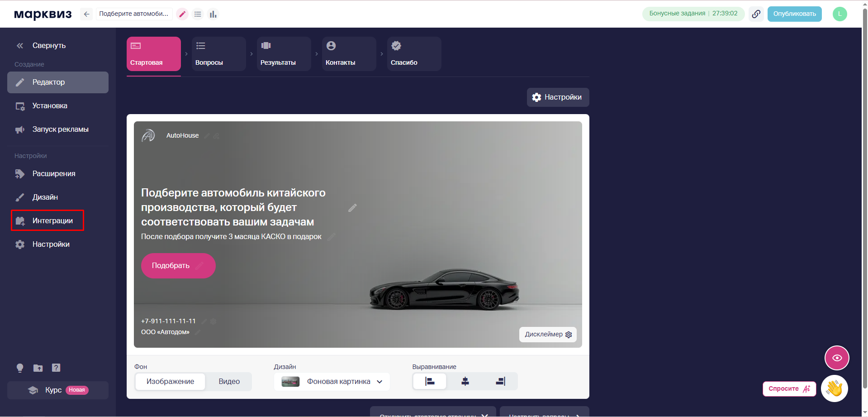868x417 pixels.
Task: Edit the AutoHouse name with its pencil icon
Action: click(x=207, y=136)
